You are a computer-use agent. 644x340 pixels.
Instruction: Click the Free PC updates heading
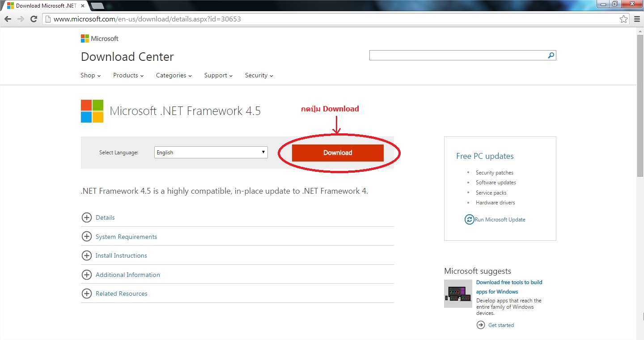tap(485, 156)
